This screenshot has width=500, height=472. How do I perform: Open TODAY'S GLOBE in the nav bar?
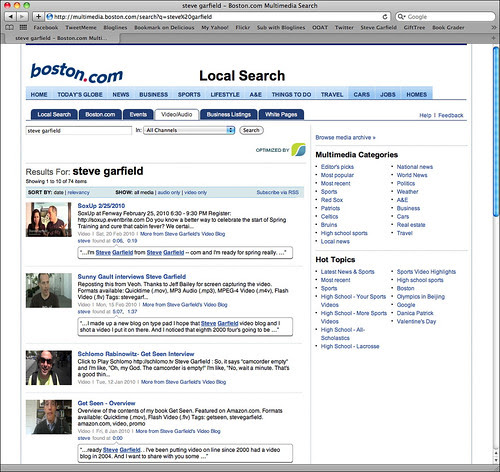click(80, 94)
